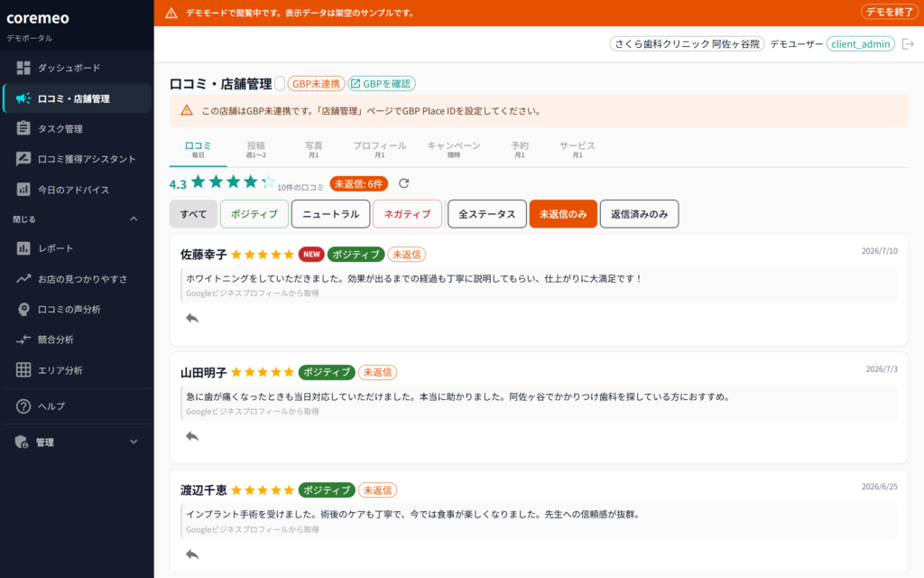Click 未返信 tag on 山田明子's review
The image size is (924, 578).
[377, 373]
